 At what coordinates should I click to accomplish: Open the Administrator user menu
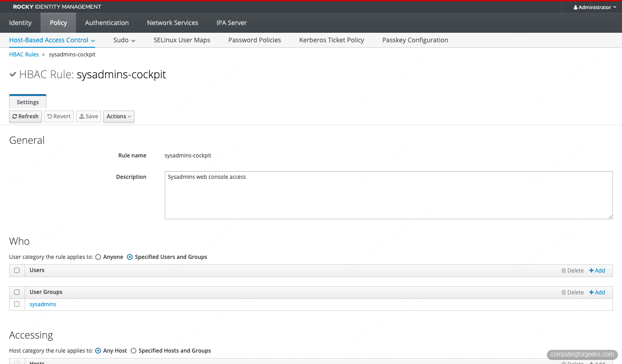coord(595,7)
